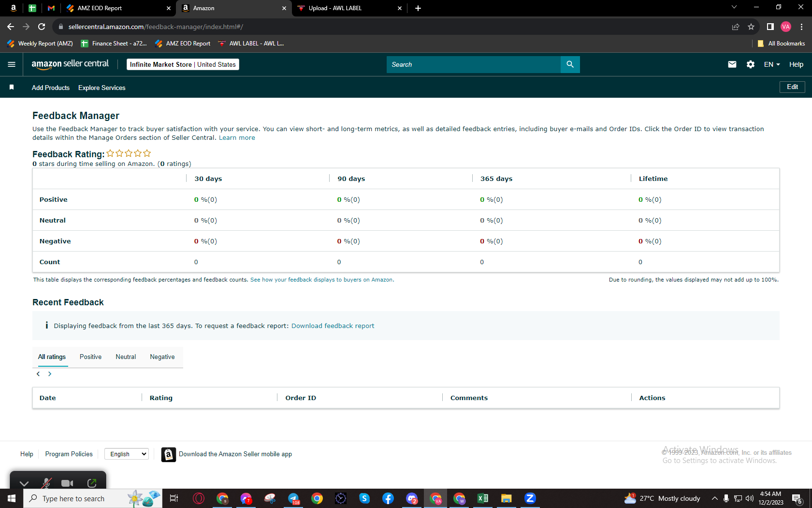Open the English language select box
This screenshot has width=812, height=508.
point(127,454)
